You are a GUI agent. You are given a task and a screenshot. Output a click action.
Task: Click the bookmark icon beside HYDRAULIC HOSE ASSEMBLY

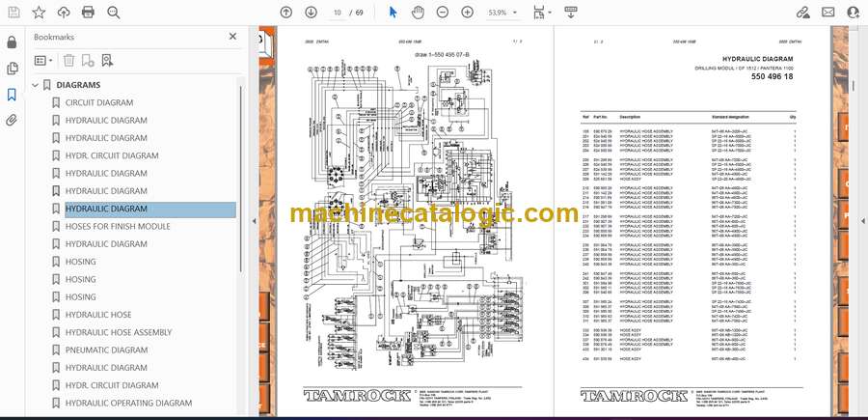56,332
